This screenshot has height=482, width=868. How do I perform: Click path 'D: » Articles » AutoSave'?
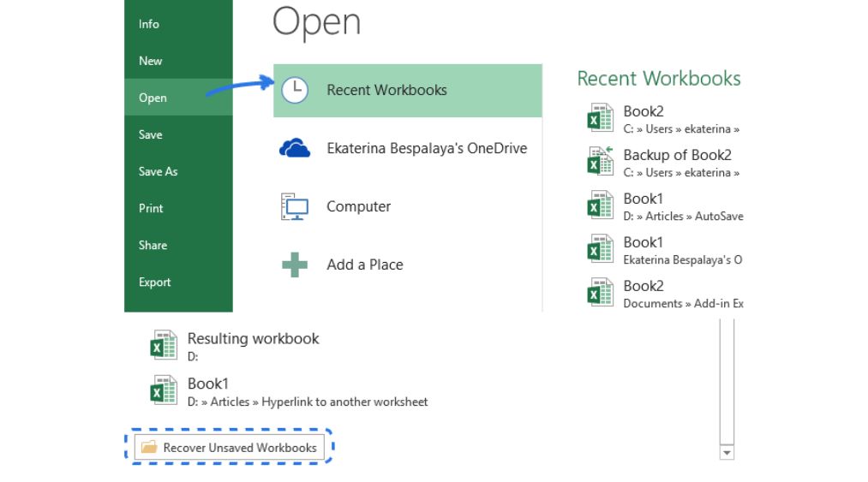click(x=683, y=217)
